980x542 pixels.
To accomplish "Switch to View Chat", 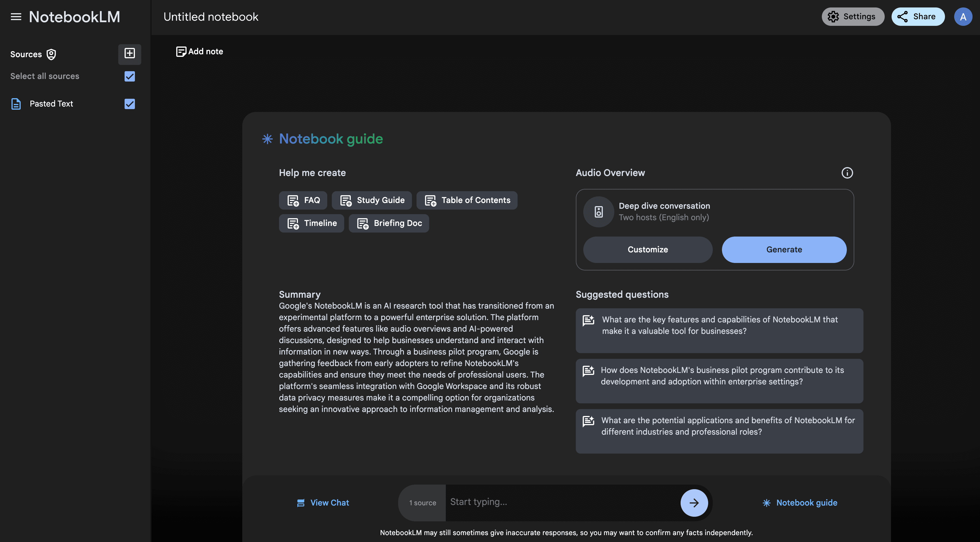I will (x=323, y=503).
